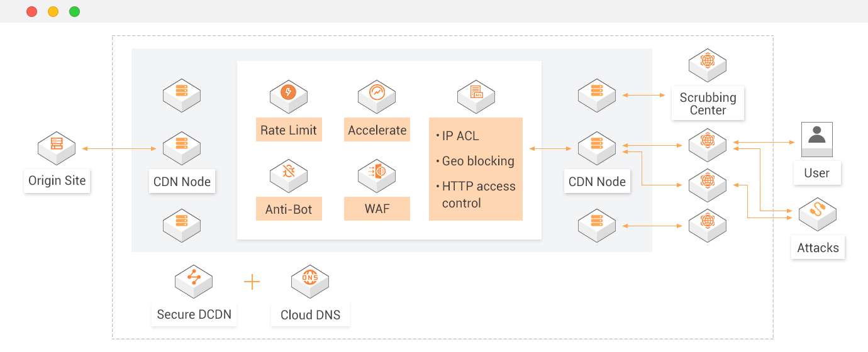Screen dimensions: 868x352
Task: Click the Geo blocking list item
Action: click(x=475, y=161)
